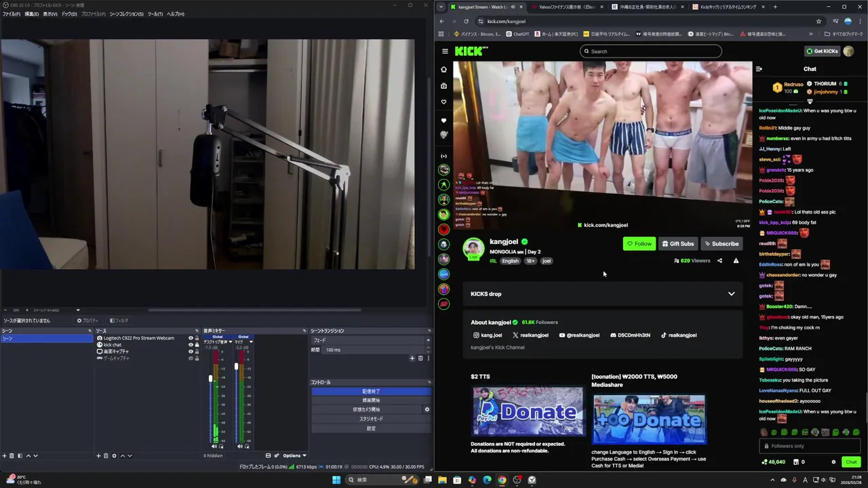Open the user avatar in the Kick header
This screenshot has width=868, height=488.
849,51
